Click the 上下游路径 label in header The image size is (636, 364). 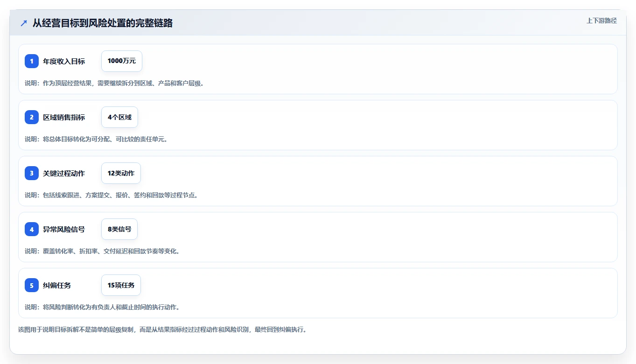[601, 21]
